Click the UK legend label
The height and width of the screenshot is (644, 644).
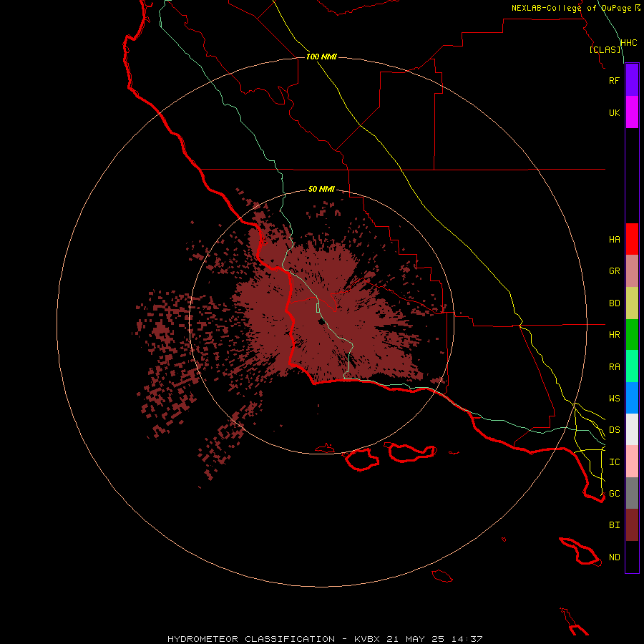(x=614, y=112)
